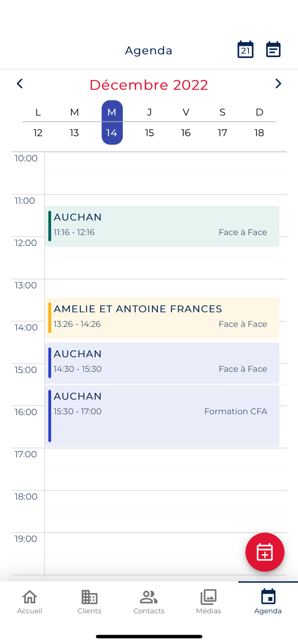Go to next week arrow

(278, 84)
